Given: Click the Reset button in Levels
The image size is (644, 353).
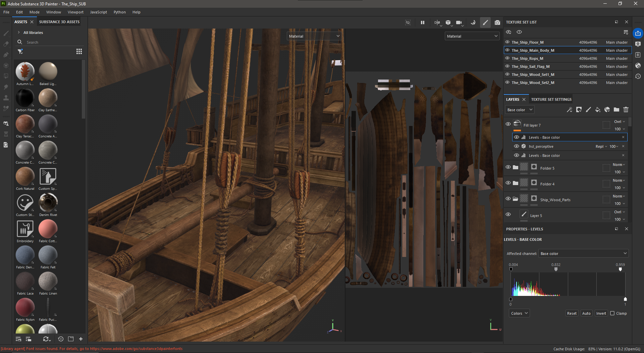Looking at the screenshot, I should pyautogui.click(x=572, y=313).
